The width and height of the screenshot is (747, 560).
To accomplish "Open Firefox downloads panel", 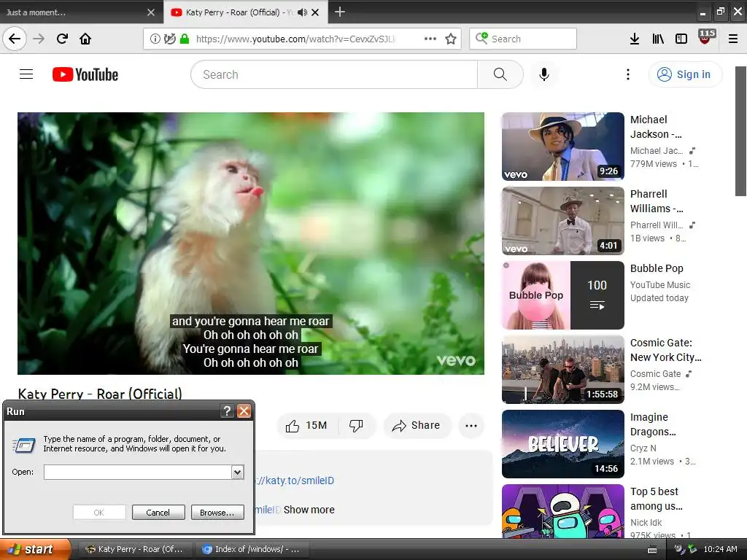I will (x=635, y=39).
